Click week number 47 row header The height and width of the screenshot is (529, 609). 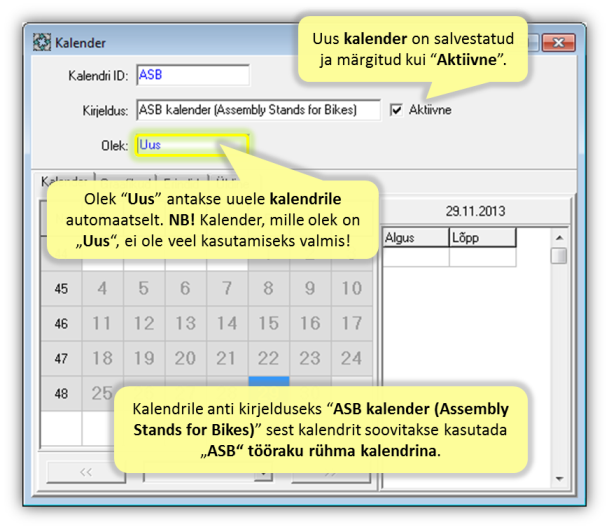61,358
